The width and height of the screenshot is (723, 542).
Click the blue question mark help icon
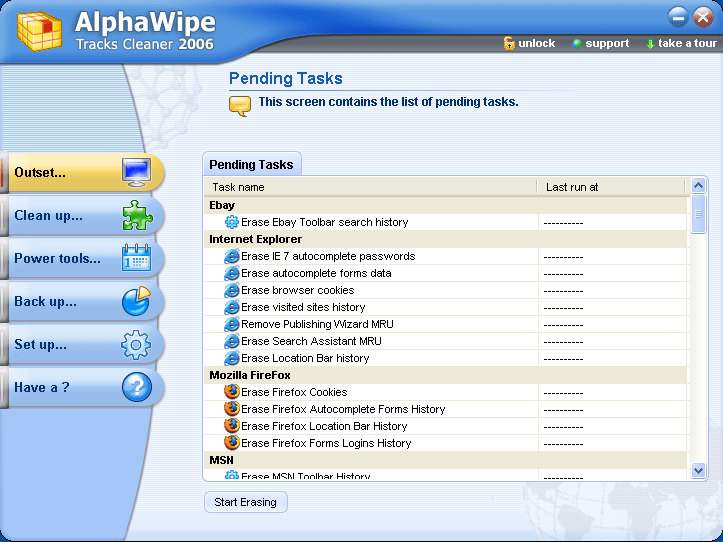136,387
